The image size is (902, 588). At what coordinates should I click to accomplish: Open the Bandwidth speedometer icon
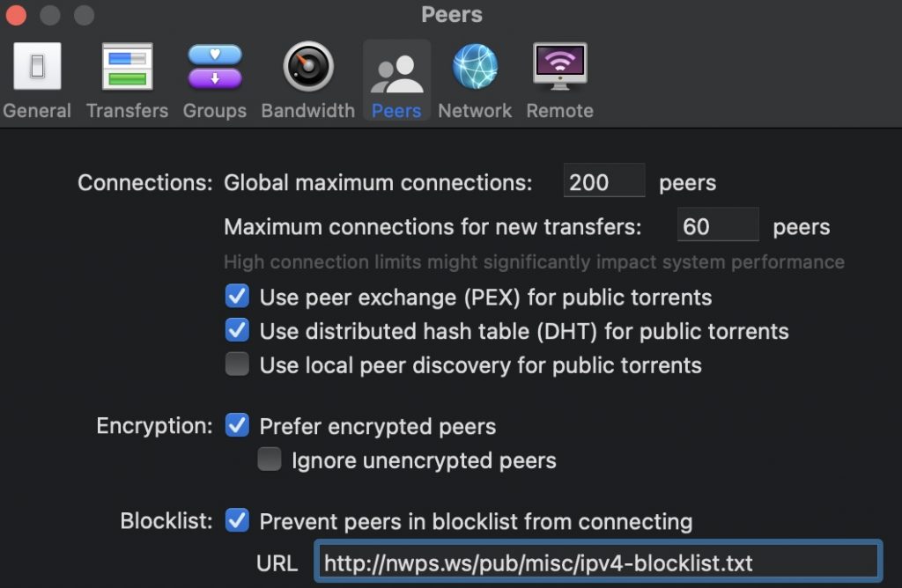point(307,67)
